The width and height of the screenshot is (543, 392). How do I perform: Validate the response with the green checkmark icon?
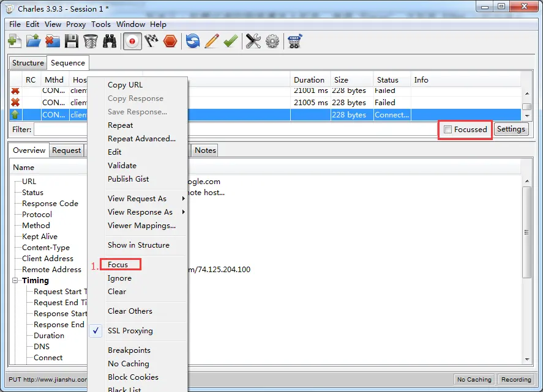(x=231, y=41)
